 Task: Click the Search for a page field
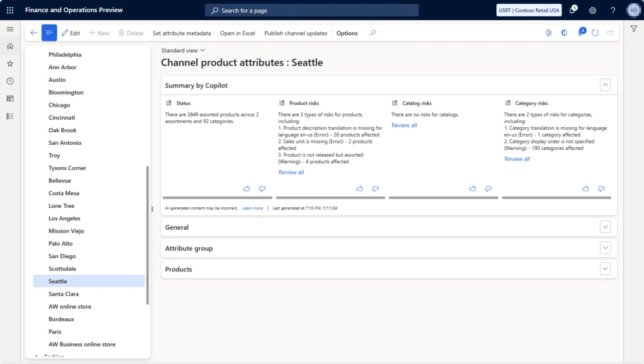click(x=311, y=10)
